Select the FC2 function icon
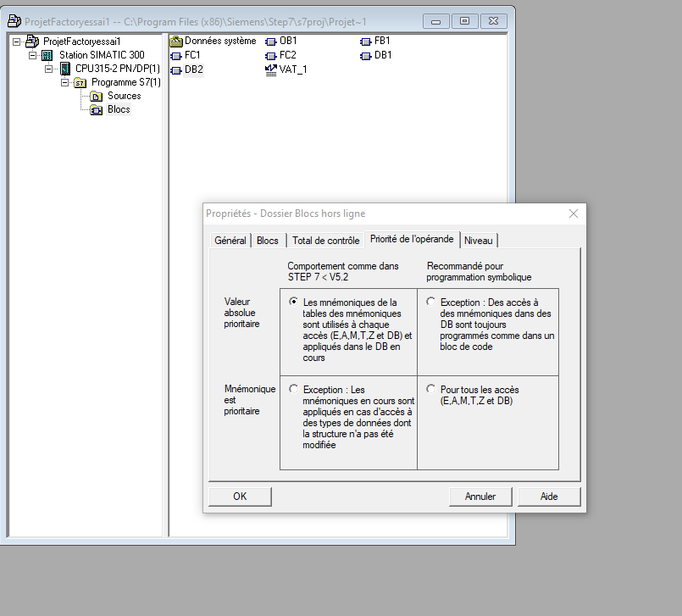 pos(271,55)
